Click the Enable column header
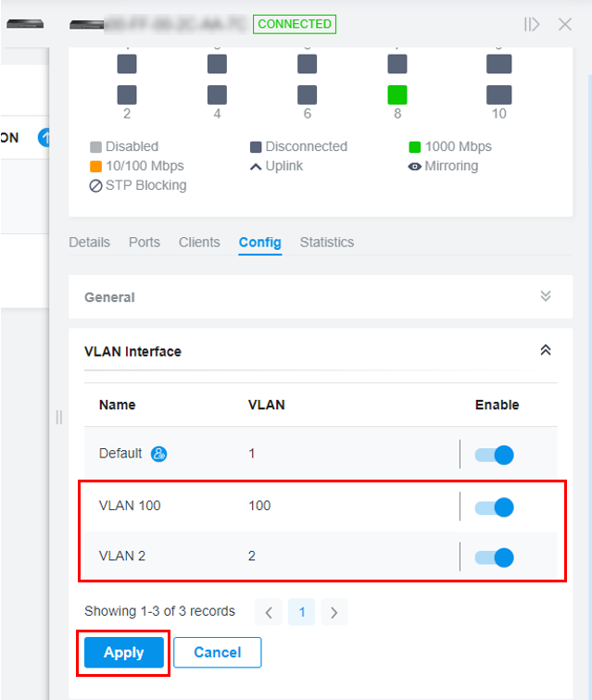This screenshot has height=700, width=592. click(497, 405)
